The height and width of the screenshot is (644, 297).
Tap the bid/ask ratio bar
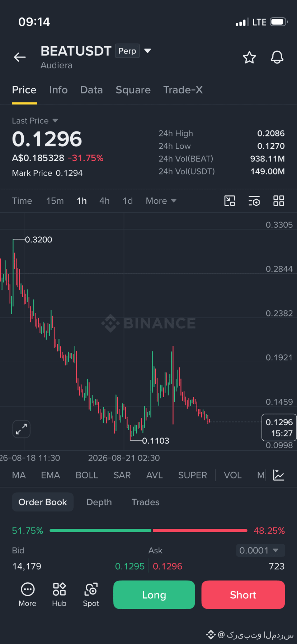[x=148, y=531]
